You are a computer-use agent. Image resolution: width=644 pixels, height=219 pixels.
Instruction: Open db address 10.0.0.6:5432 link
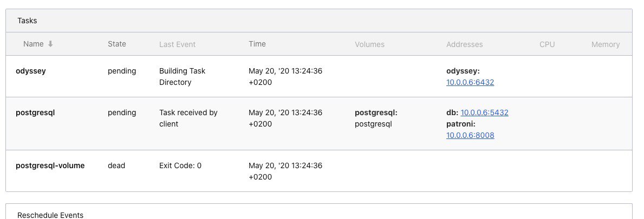[484, 112]
